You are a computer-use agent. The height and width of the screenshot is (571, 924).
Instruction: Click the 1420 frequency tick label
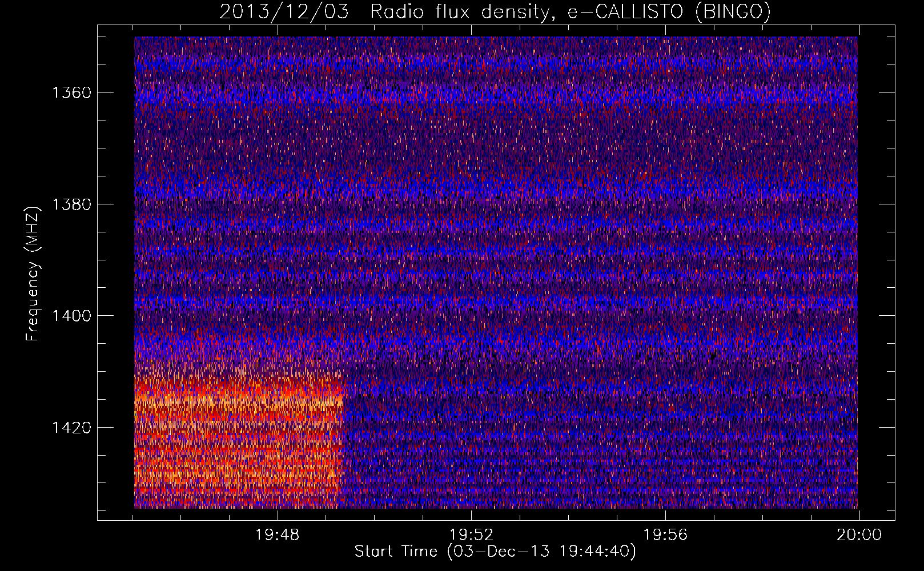[x=72, y=428]
